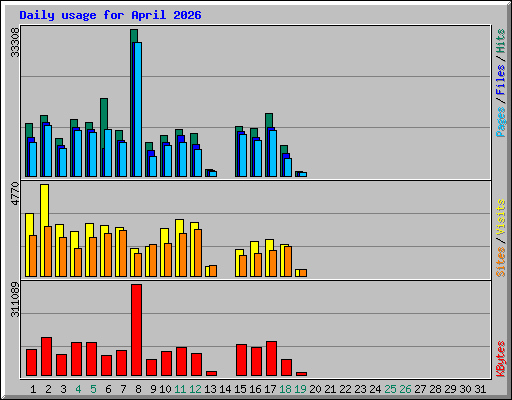The image size is (512, 400).
Task: Click the 'Visits' legend label
Action: [501, 217]
